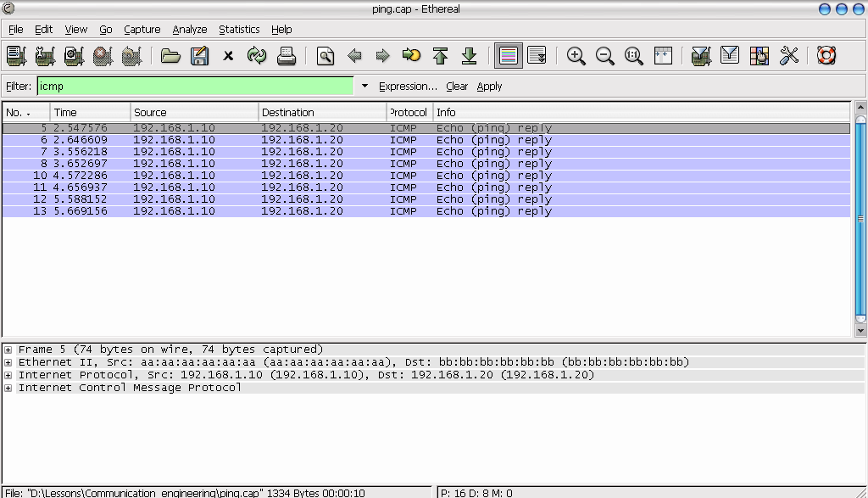Toggle auto scroll in live capture

(x=537, y=55)
